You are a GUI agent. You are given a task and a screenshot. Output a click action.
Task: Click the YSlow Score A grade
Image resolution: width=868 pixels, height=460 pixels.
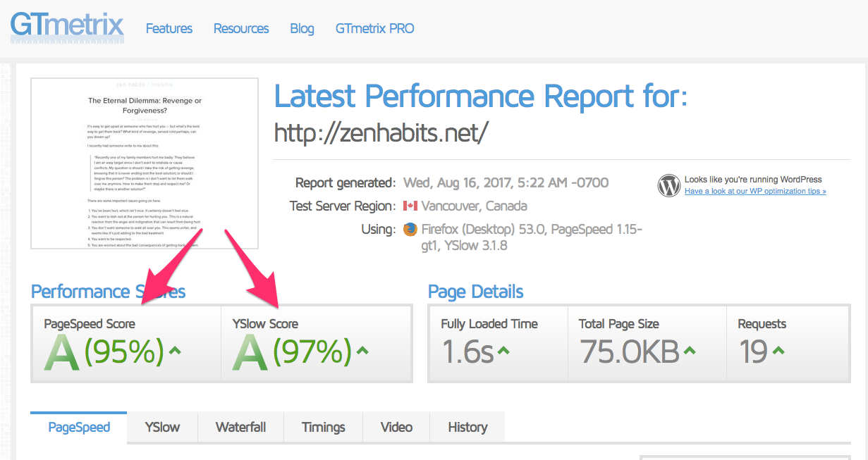[250, 352]
